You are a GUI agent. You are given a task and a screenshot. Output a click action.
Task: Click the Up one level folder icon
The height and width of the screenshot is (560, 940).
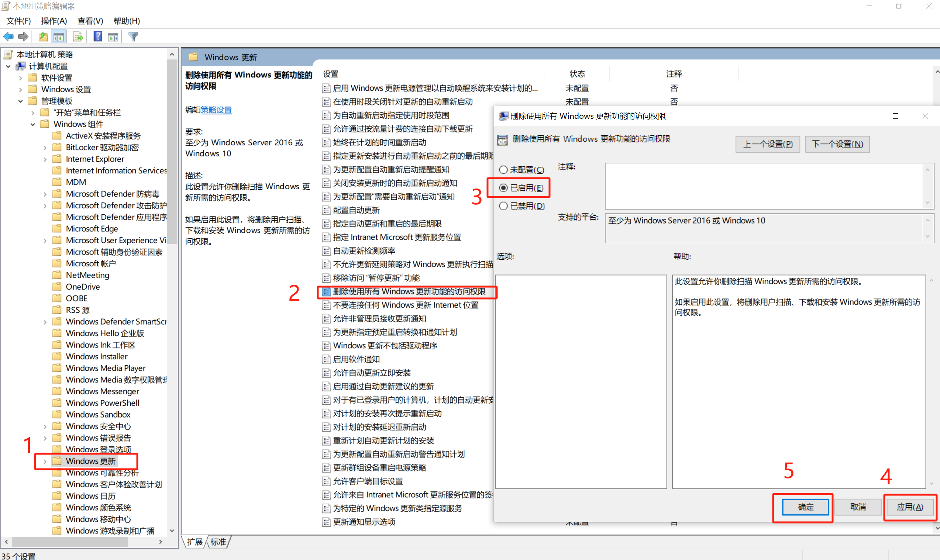click(43, 37)
